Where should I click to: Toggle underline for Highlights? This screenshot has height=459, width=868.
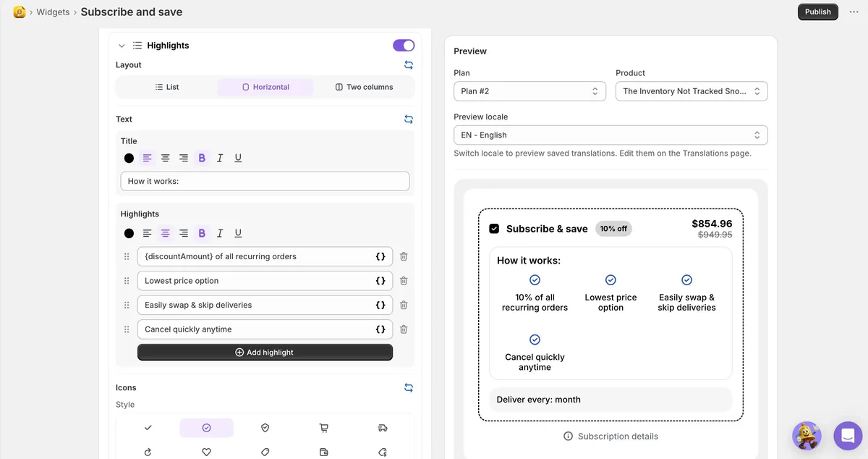point(238,233)
